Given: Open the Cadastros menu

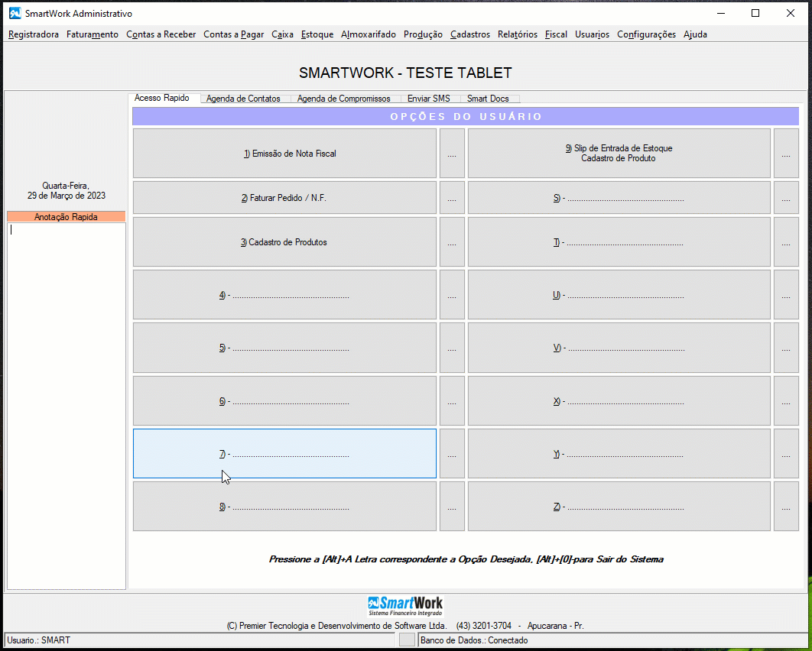Looking at the screenshot, I should click(x=469, y=34).
